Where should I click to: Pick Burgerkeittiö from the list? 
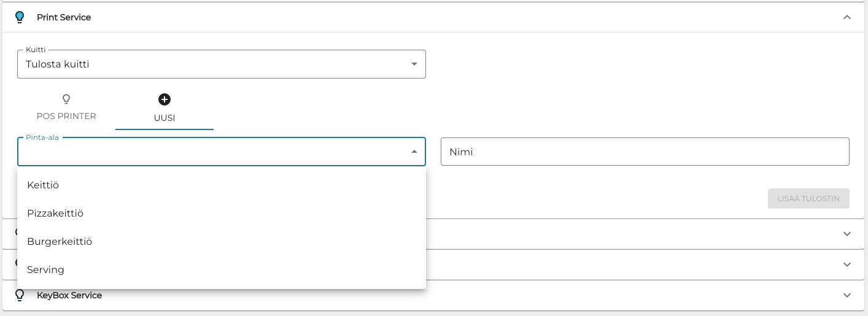click(x=60, y=241)
